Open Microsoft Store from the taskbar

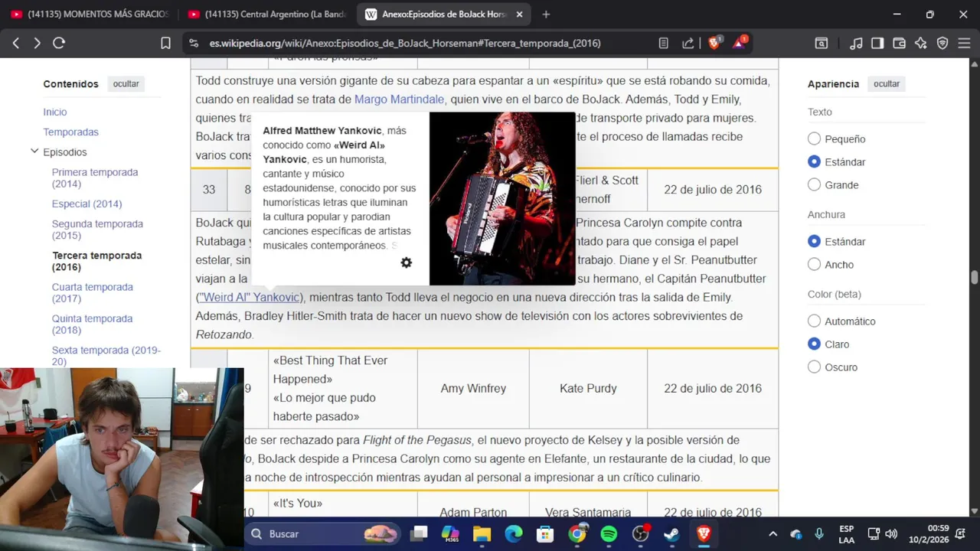545,533
